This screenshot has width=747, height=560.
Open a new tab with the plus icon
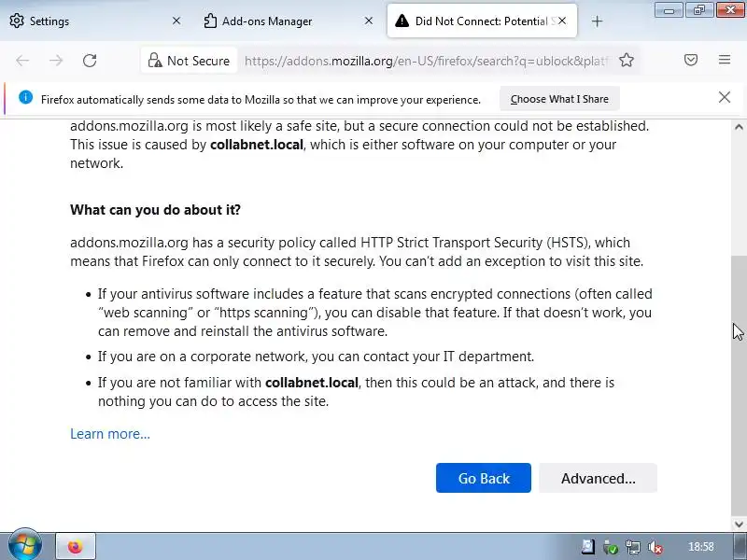coord(598,21)
